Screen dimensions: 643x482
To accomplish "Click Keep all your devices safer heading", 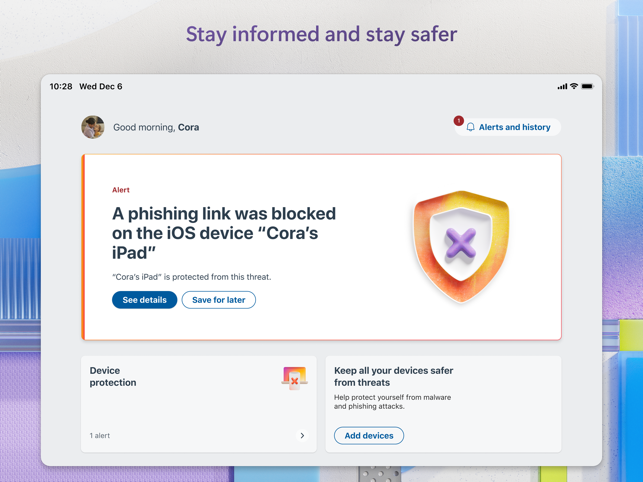I will [393, 377].
